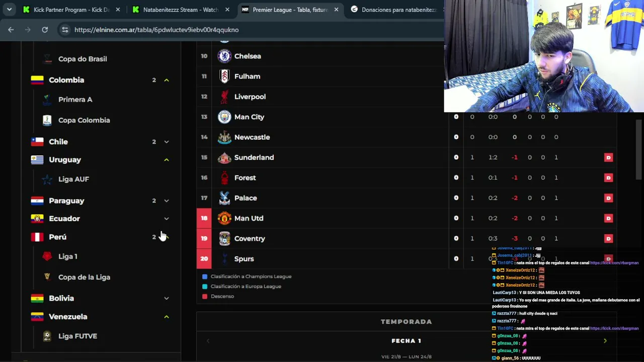
Task: Click the red Descenso legend square
Action: [x=205, y=297]
